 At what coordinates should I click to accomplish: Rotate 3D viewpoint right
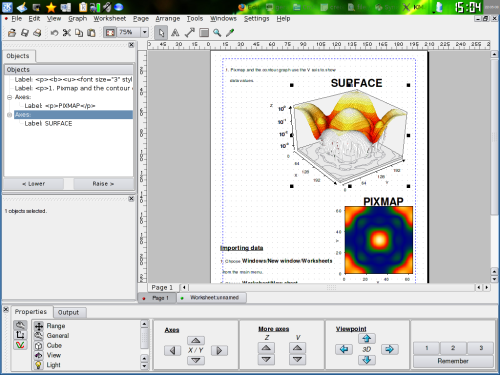pos(389,349)
